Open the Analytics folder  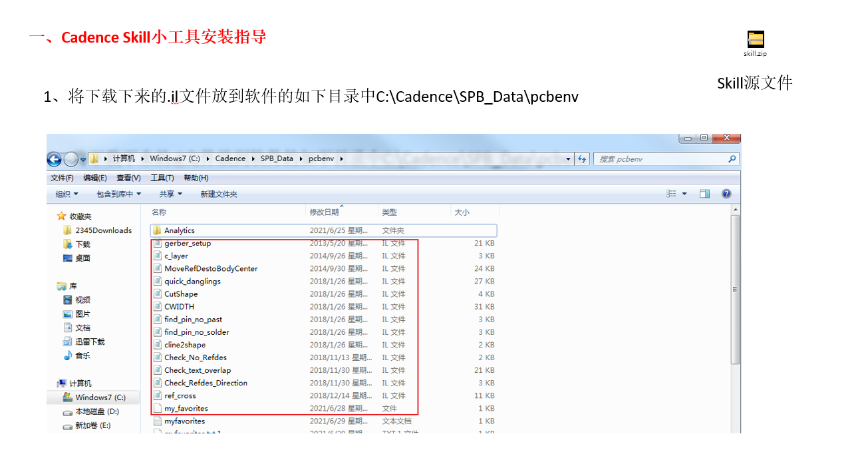(x=178, y=230)
